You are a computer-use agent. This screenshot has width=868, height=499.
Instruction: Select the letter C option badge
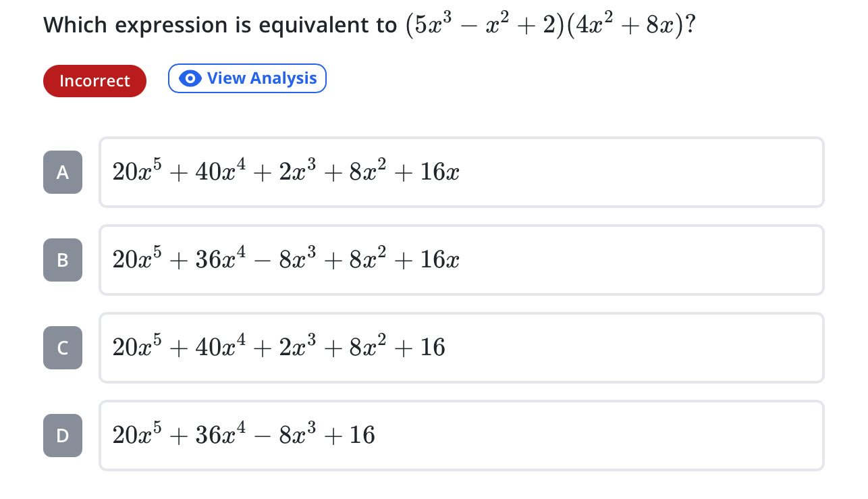point(63,348)
